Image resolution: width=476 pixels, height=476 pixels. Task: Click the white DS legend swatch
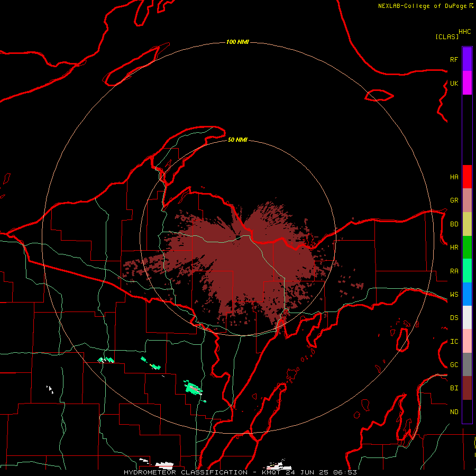click(467, 317)
